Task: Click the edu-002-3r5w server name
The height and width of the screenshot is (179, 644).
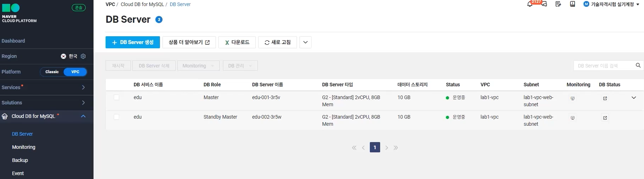Action: point(267,117)
